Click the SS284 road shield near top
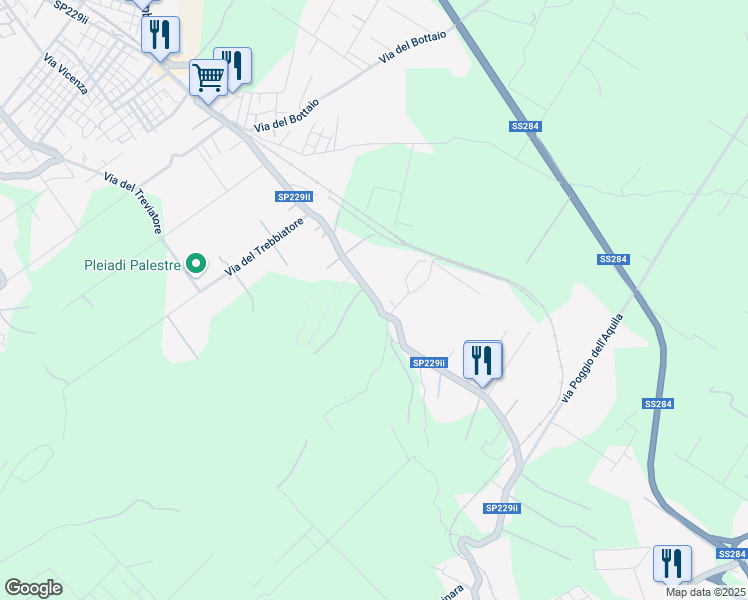 (x=525, y=126)
